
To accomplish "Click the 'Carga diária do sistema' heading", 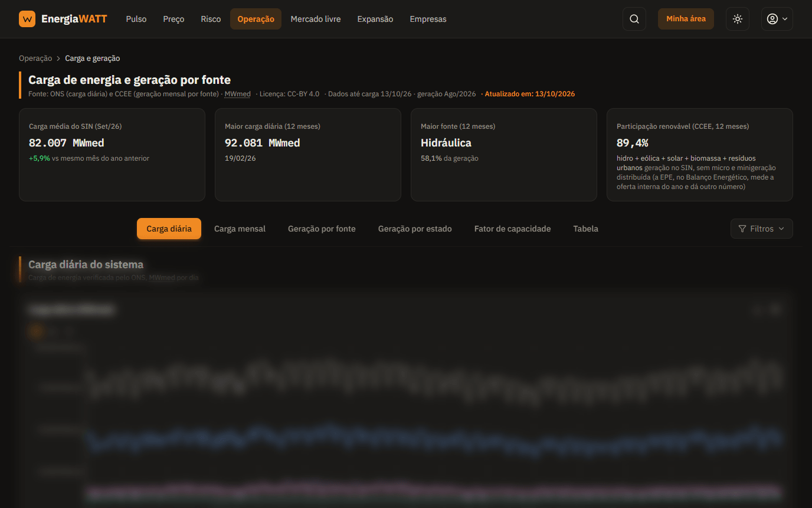I will [x=86, y=265].
